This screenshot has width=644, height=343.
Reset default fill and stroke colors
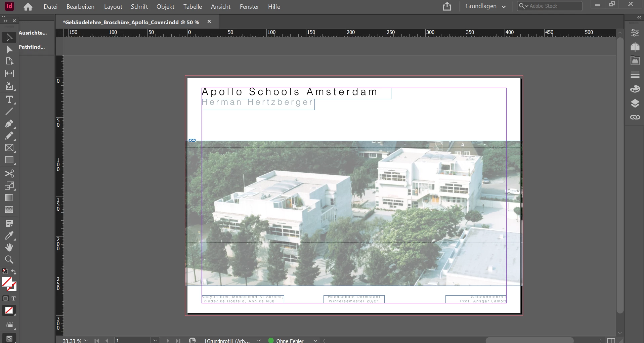tap(5, 271)
